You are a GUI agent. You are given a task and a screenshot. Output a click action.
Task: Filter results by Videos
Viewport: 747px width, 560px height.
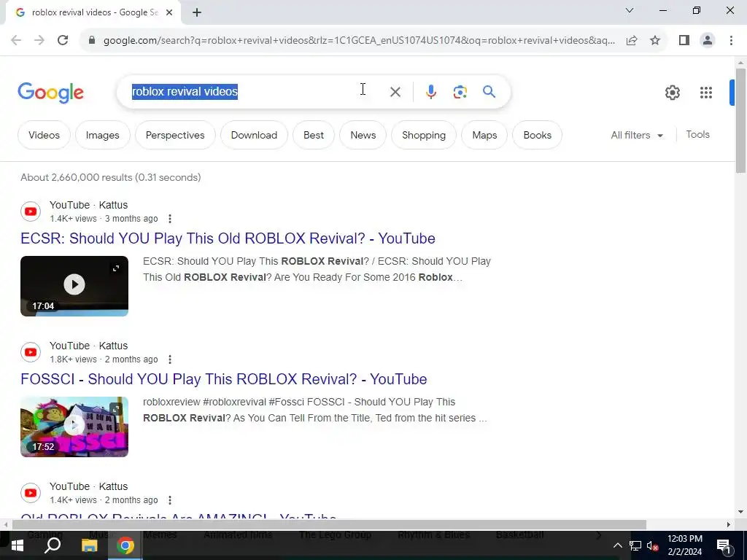click(44, 135)
